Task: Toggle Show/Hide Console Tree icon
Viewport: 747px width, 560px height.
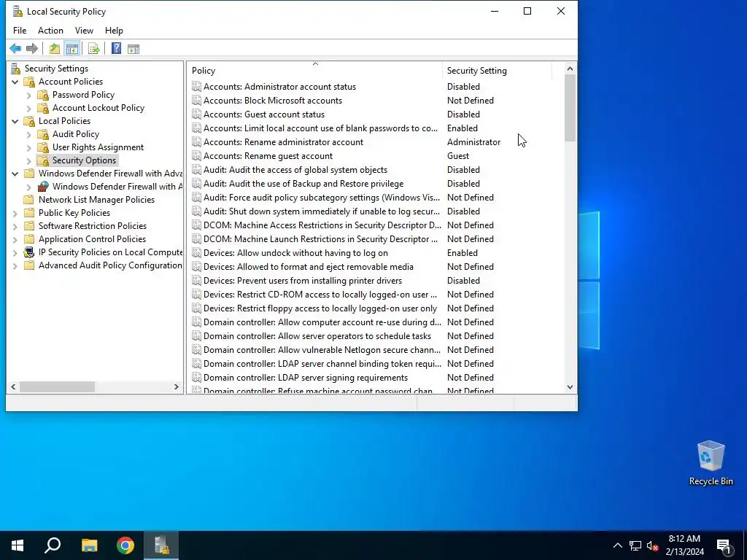Action: 72,49
